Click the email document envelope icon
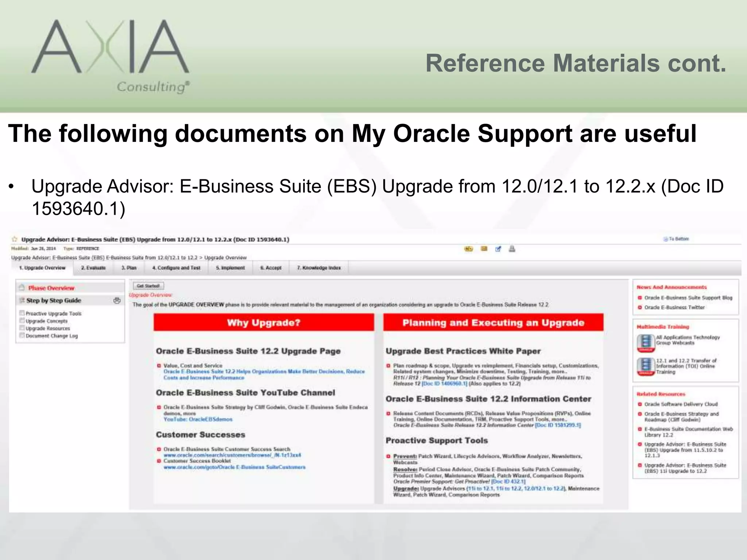747x560 pixels. point(484,249)
